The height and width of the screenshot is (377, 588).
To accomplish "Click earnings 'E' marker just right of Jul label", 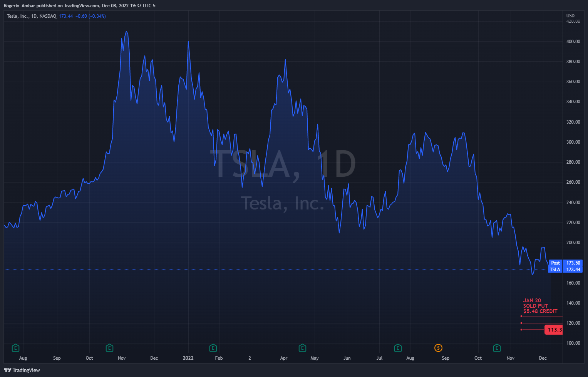I will pyautogui.click(x=398, y=348).
